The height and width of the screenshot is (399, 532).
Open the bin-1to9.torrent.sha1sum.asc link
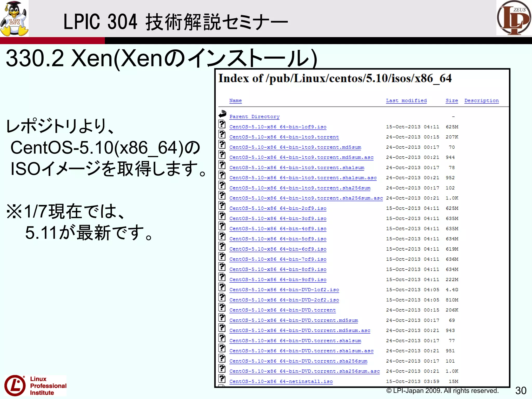tap(303, 178)
